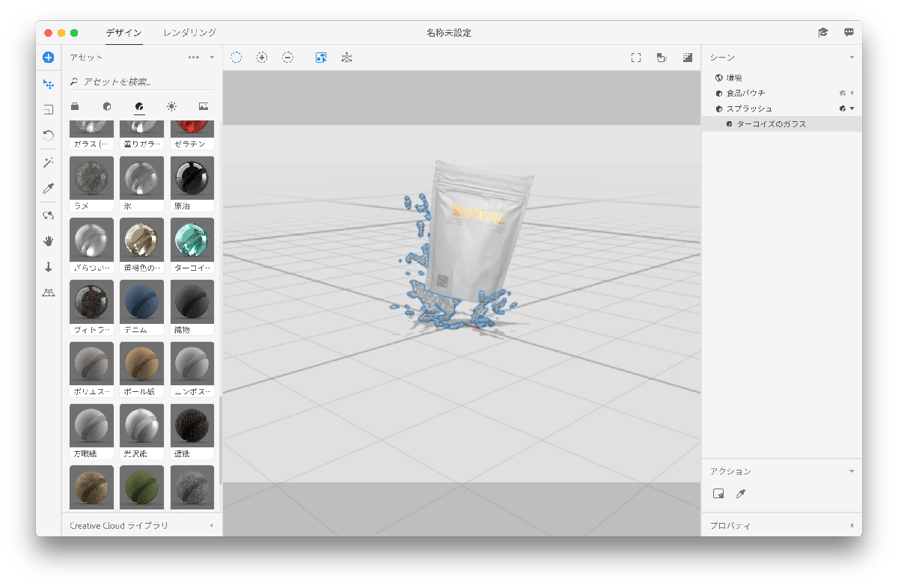Viewport: 898px width, 588px height.
Task: Expand the プロパティ panel
Action: tap(852, 525)
